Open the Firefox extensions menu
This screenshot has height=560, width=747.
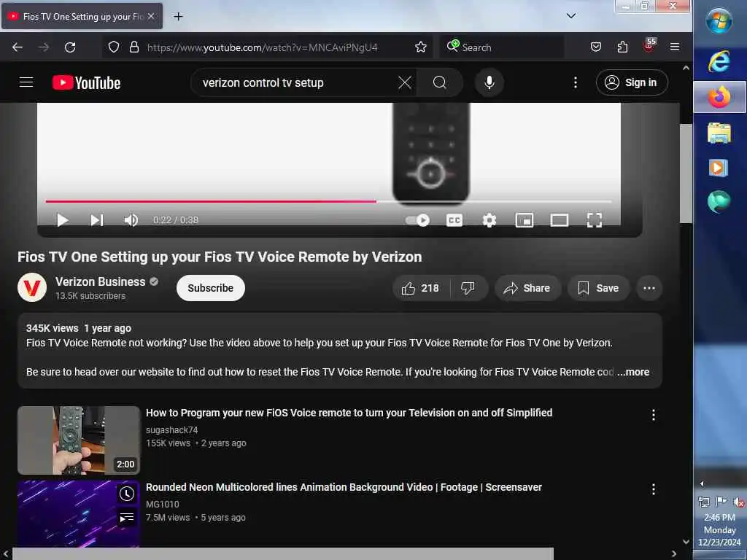[x=622, y=47]
